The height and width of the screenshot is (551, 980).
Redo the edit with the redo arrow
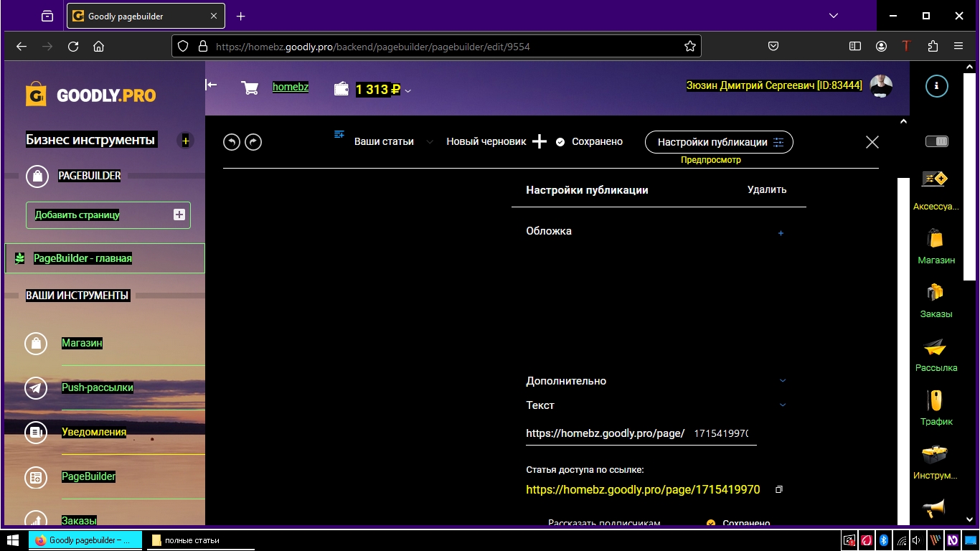[253, 142]
